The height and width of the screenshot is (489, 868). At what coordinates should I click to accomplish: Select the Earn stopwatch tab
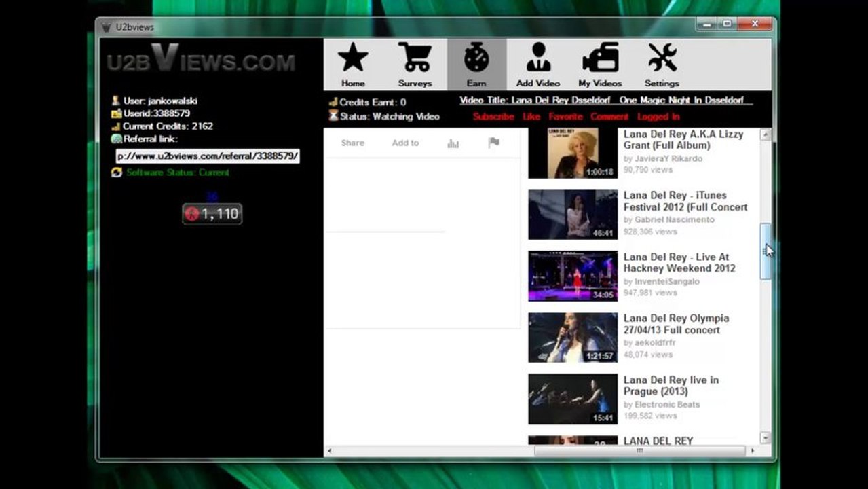(x=476, y=65)
